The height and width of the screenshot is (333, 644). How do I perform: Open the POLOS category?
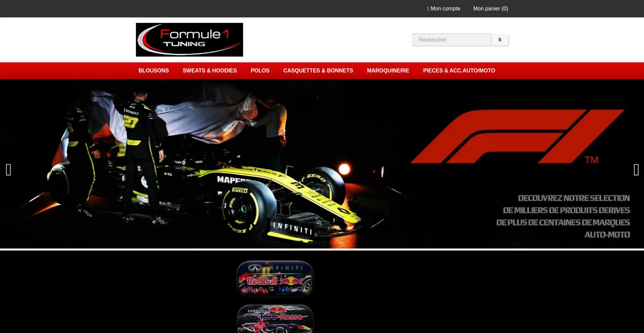coord(260,71)
